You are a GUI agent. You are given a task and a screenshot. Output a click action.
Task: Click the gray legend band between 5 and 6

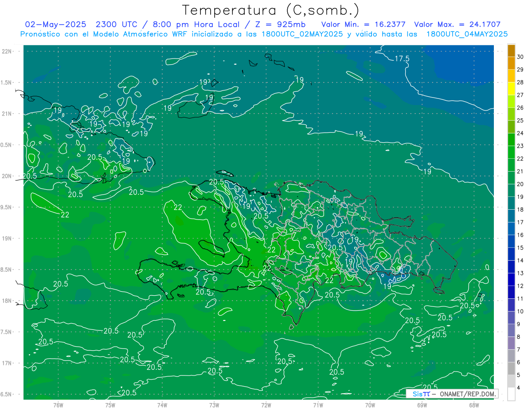511,368
